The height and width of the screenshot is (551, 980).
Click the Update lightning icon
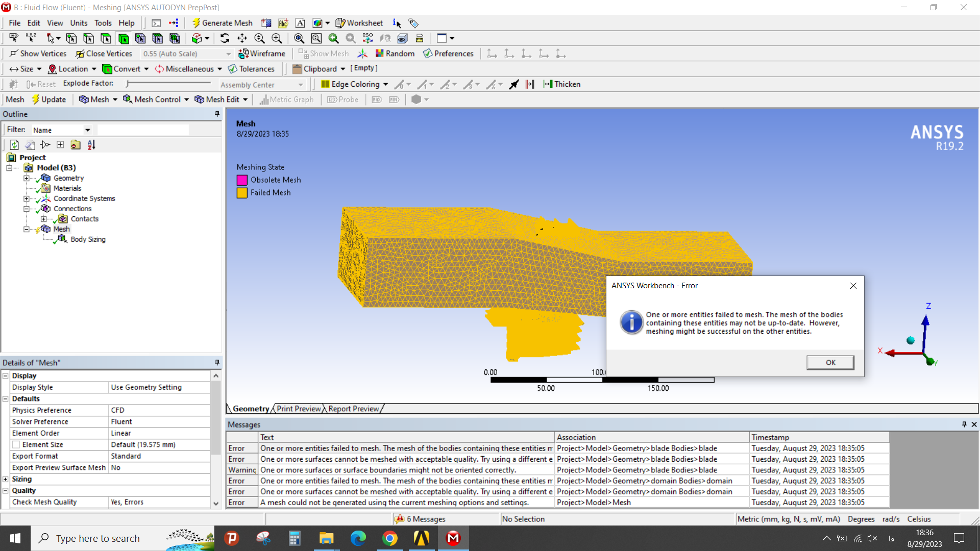pyautogui.click(x=36, y=99)
